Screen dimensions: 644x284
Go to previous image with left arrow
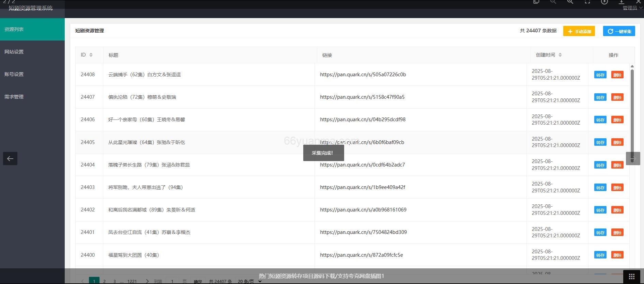pos(10,159)
